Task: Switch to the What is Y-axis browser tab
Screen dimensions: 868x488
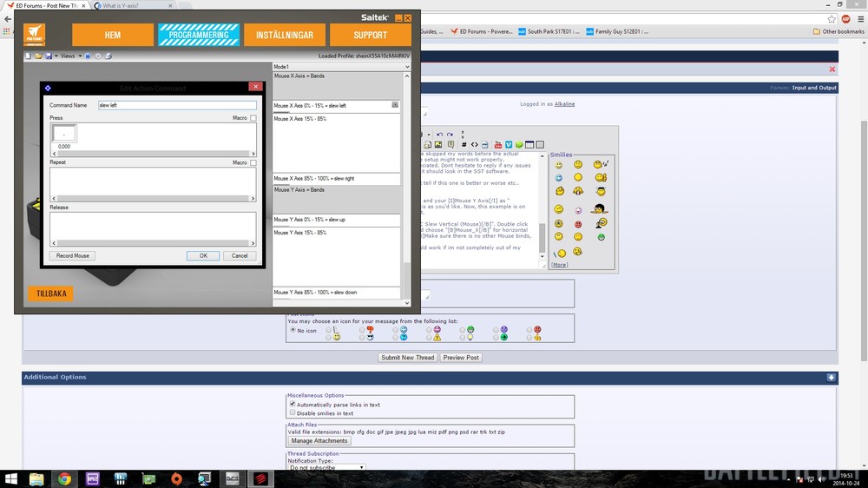Action: coord(133,5)
